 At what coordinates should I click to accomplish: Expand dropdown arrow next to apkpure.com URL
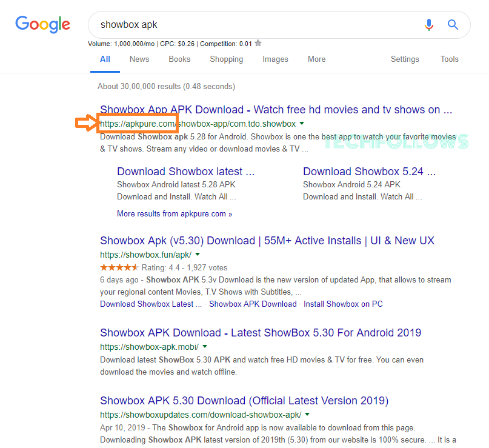click(302, 124)
